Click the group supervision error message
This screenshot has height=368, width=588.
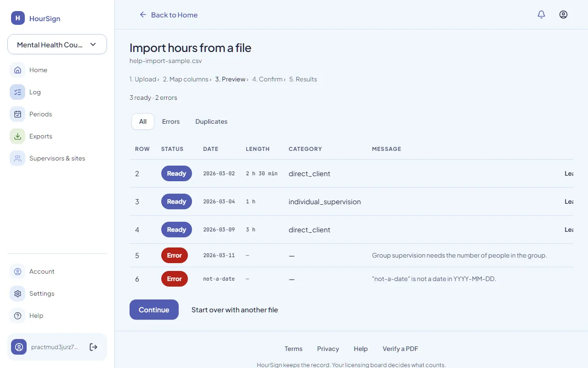point(459,255)
